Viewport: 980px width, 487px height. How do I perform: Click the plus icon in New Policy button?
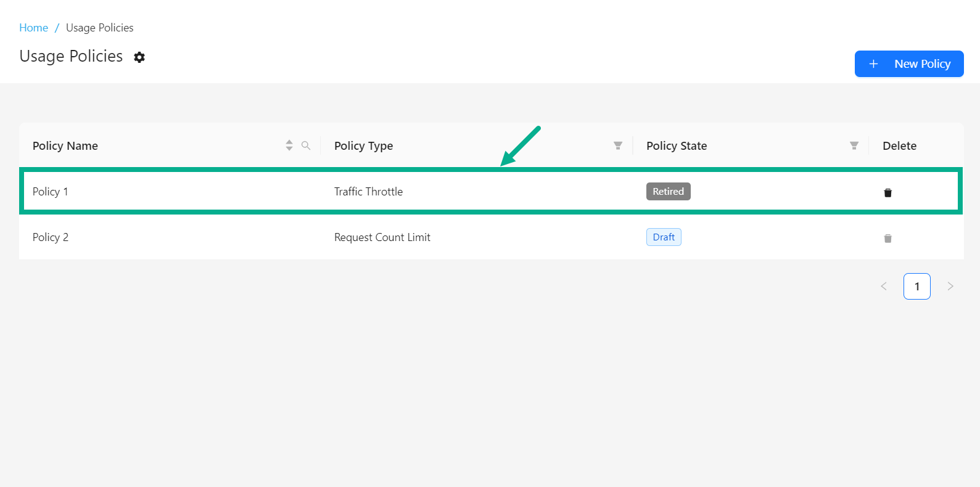tap(873, 64)
